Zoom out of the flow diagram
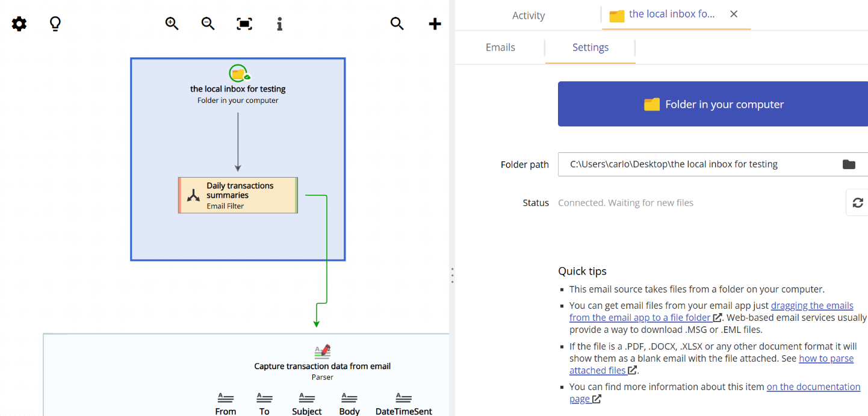The height and width of the screenshot is (416, 868). (x=208, y=23)
